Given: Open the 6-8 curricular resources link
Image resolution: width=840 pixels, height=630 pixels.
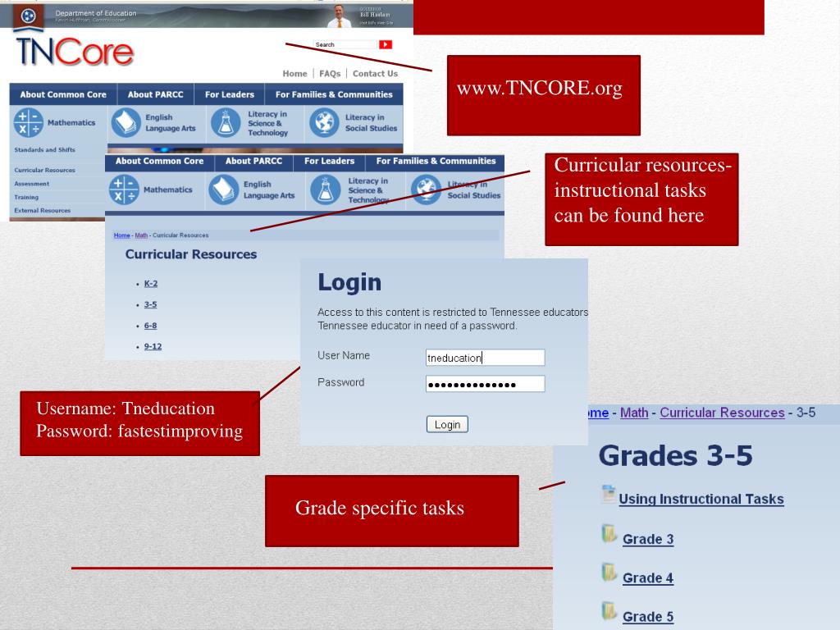Looking at the screenshot, I should [x=150, y=325].
